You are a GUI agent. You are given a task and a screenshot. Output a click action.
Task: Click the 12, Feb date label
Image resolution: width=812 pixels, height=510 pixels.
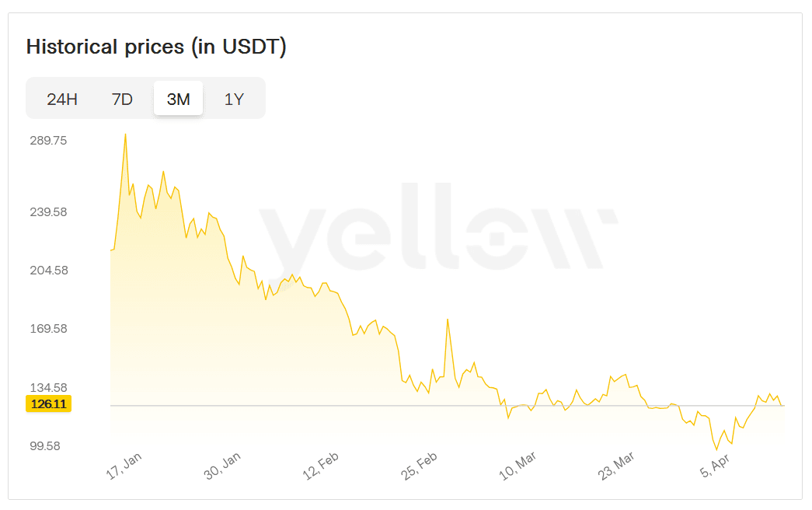[322, 468]
